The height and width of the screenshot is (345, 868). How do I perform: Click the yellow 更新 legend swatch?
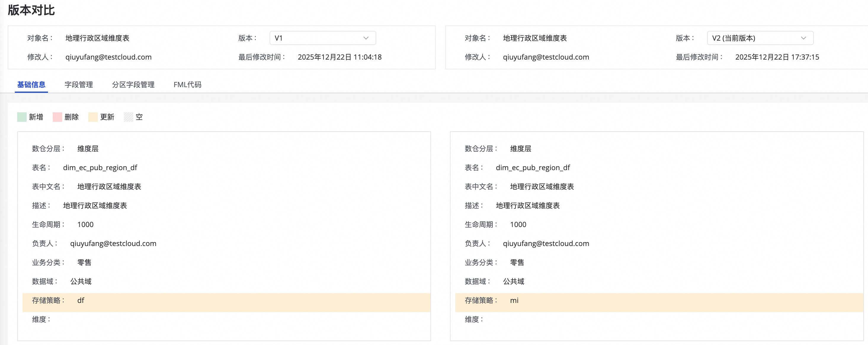(x=93, y=117)
